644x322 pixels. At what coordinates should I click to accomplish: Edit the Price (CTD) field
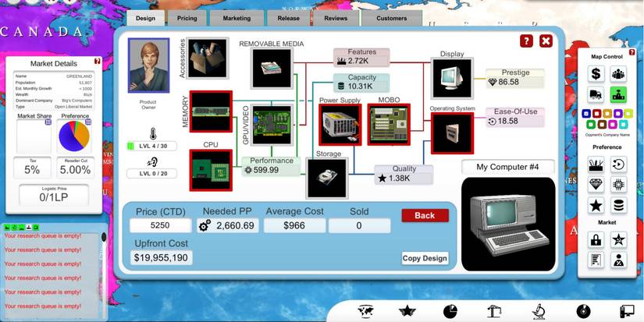161,225
